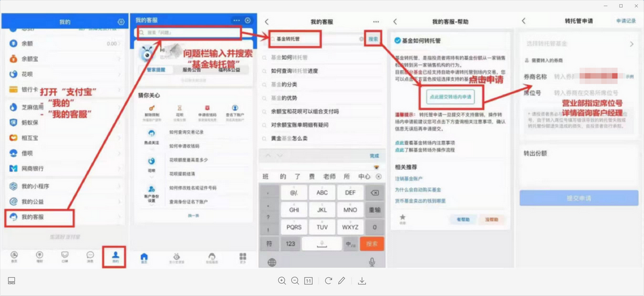644x296 pixels.
Task: Switch to the 服务公告 tab
Action: click(x=191, y=69)
